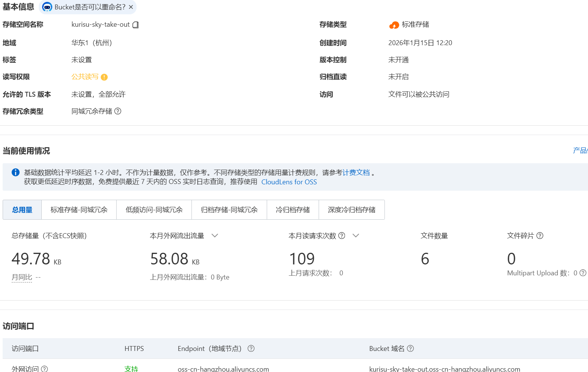The height and width of the screenshot is (372, 588).
Task: Click the file count value 6
Action: 425,259
